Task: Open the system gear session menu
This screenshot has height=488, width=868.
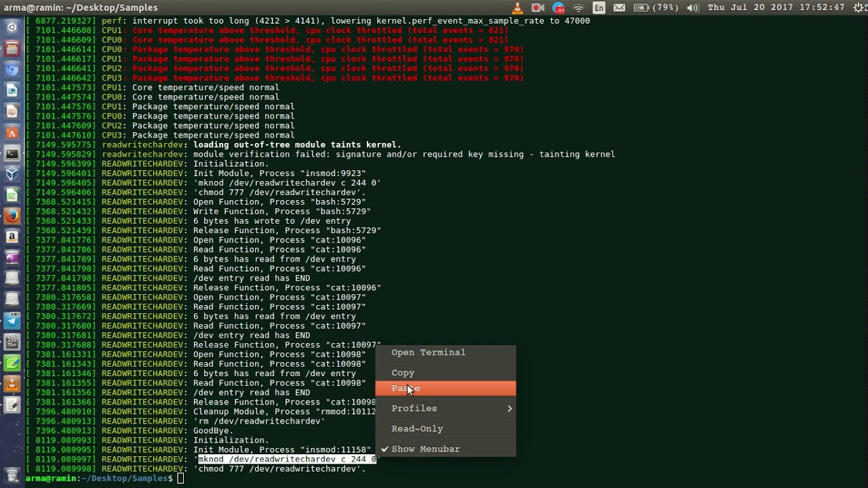Action: click(x=857, y=7)
